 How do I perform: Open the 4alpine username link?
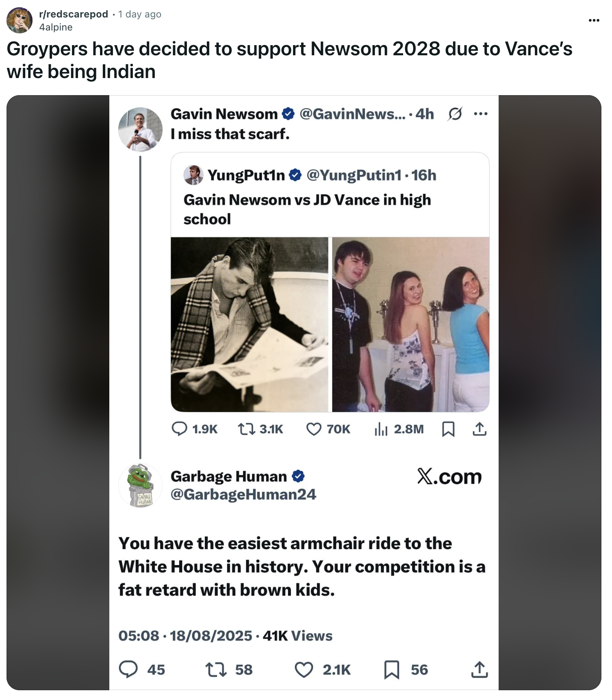coord(56,27)
